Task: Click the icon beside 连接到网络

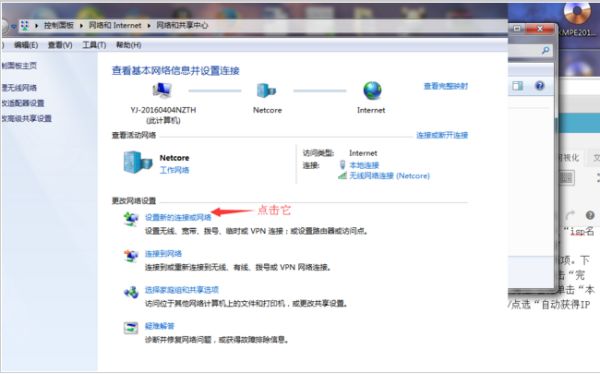Action: coord(131,255)
